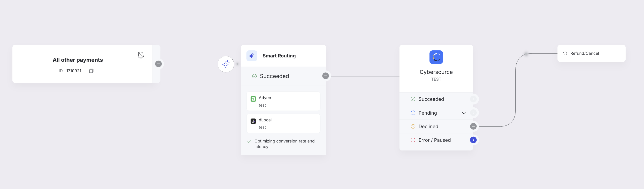
Task: Select the Adyen test processor card
Action: pyautogui.click(x=283, y=101)
